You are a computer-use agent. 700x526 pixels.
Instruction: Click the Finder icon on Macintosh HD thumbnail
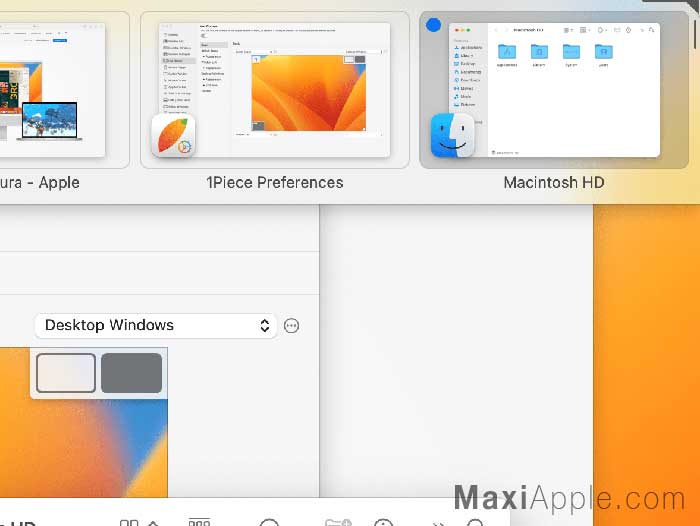[452, 135]
